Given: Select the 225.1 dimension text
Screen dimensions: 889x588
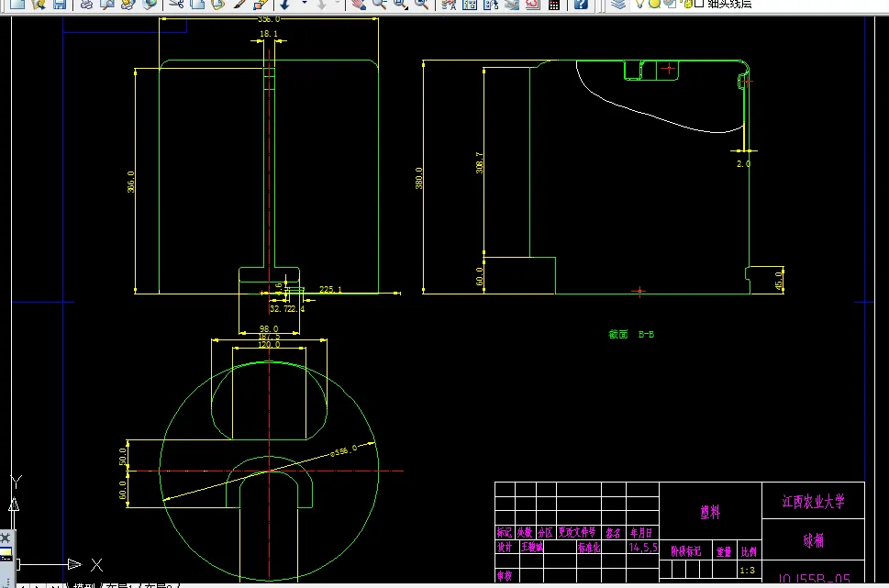Looking at the screenshot, I should point(330,289).
